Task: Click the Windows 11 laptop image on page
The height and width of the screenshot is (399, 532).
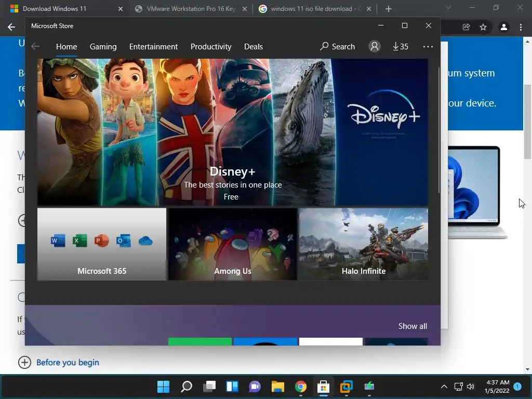Action: (478, 192)
